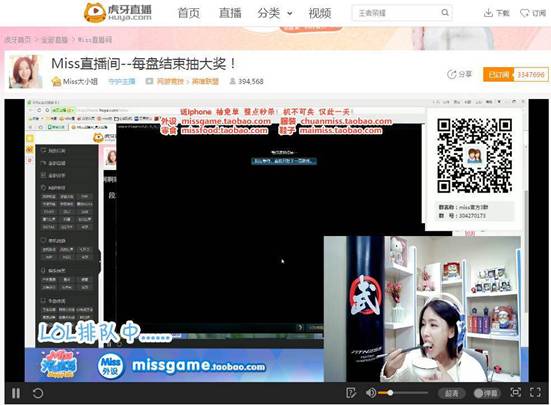Image resolution: width=551 pixels, height=405 pixels.
Task: Click the subscriber count 3347696
Action: point(531,74)
